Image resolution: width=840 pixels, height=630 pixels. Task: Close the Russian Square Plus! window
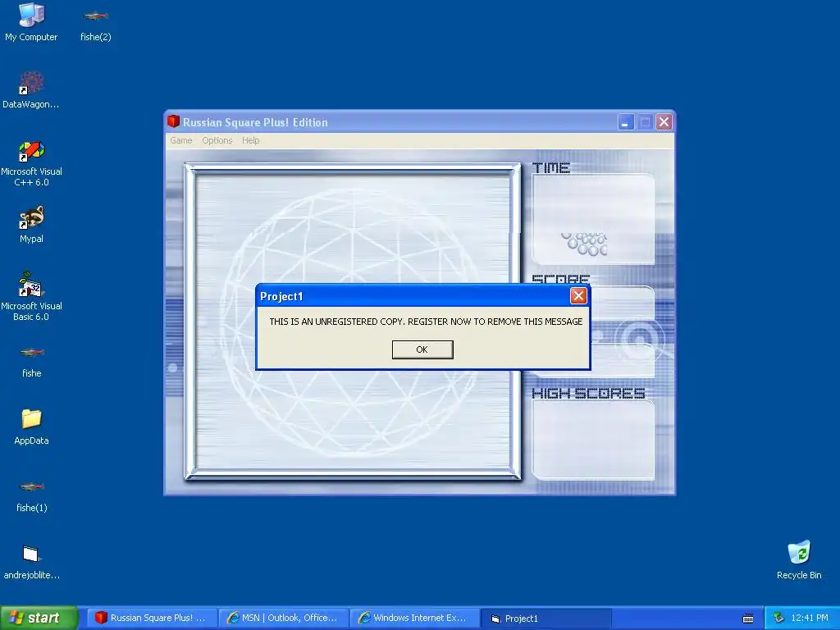pos(664,122)
